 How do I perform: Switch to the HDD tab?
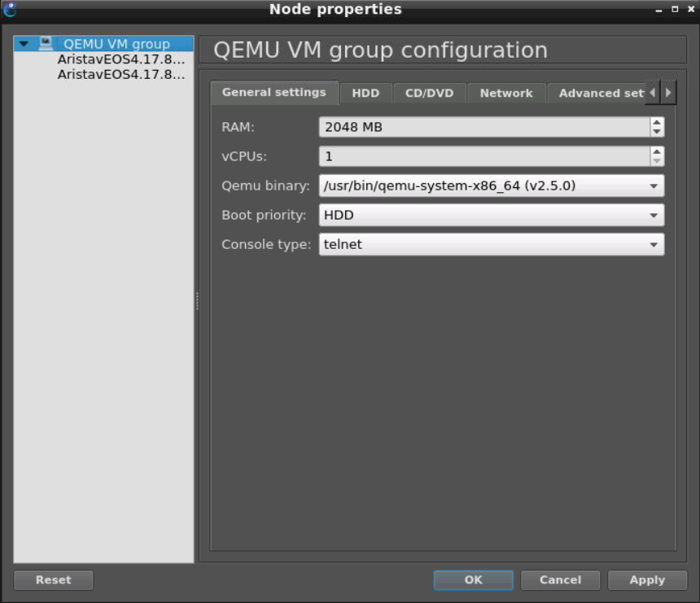tap(365, 93)
